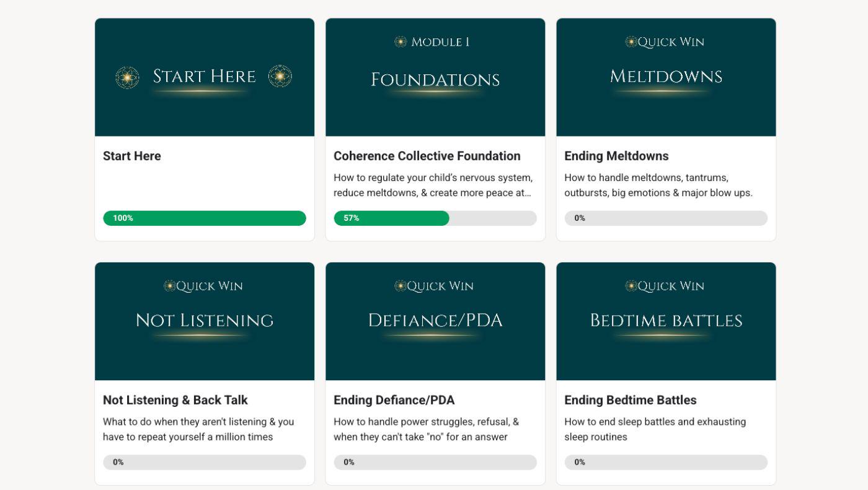The image size is (868, 490).
Task: Click the mandala icon on Defiance/PDA banner
Action: [x=401, y=286]
